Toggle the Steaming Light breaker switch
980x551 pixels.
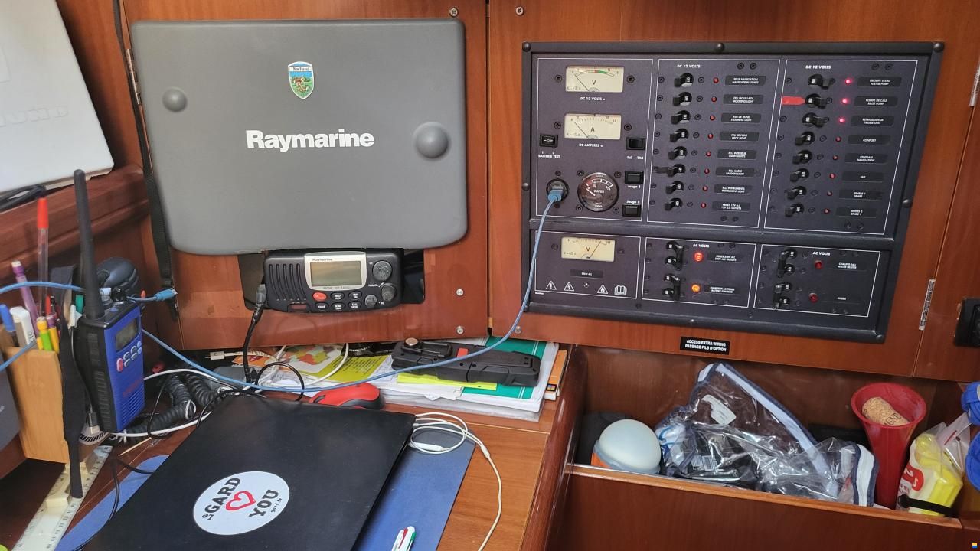[680, 118]
